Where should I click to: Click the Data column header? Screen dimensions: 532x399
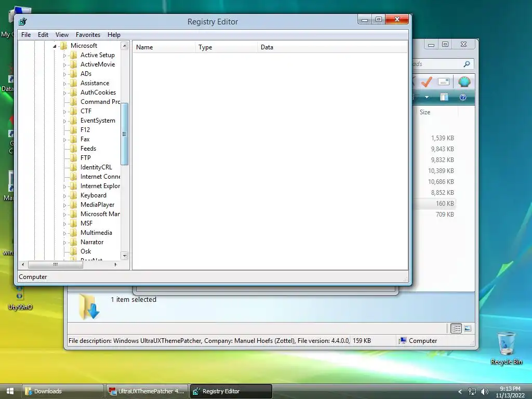332,47
